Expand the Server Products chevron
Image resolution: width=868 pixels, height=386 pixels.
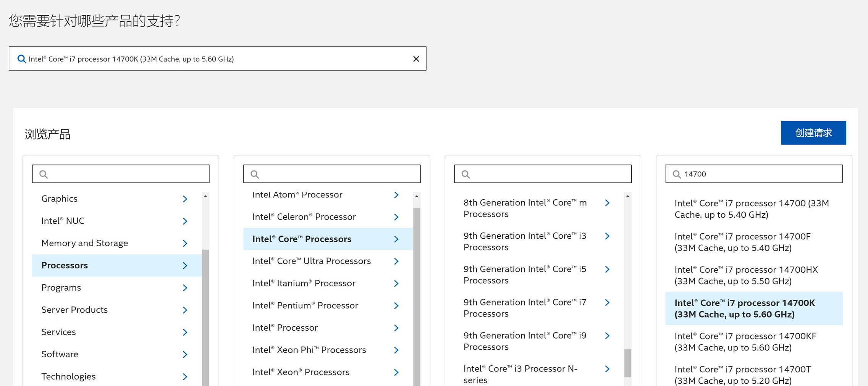pos(185,310)
